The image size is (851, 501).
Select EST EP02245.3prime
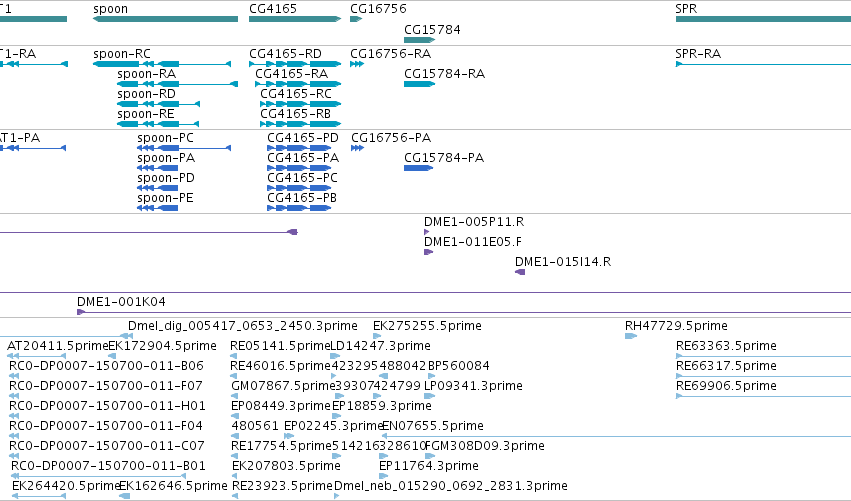pyautogui.click(x=333, y=427)
